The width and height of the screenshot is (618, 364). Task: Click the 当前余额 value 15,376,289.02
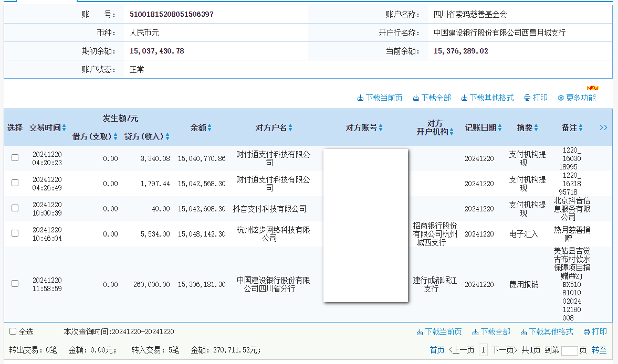[460, 51]
